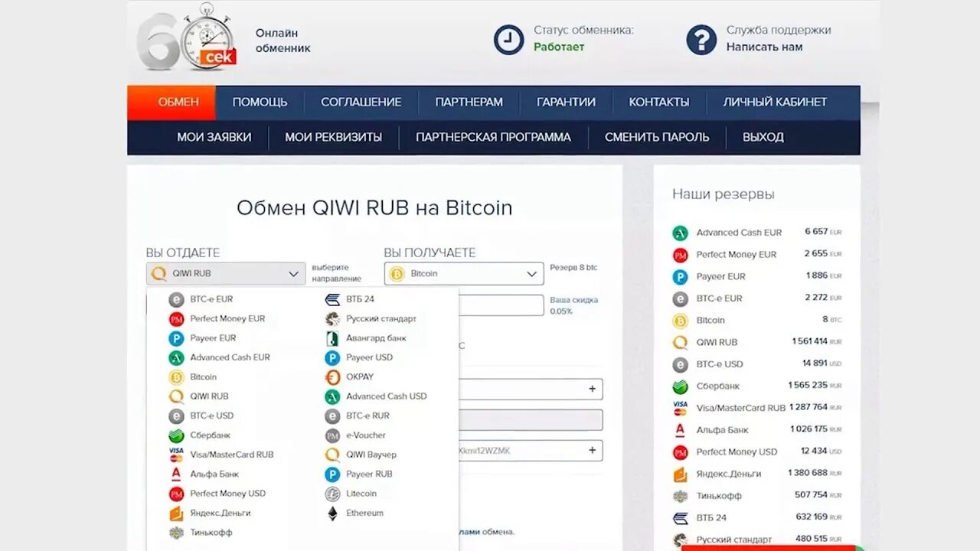The image size is (980, 551).
Task: Open ПАРТНЕРАМ menu item
Action: click(469, 102)
